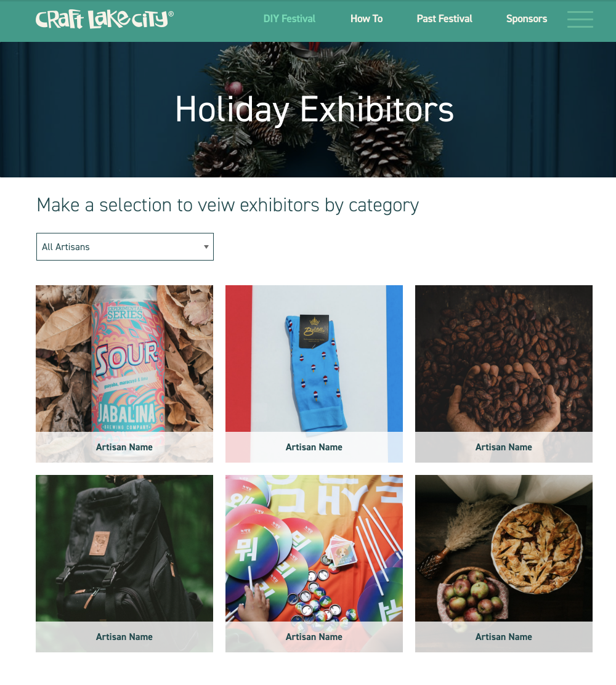Select the Jabalina sour beer can thumbnail
Image resolution: width=616 pixels, height=685 pixels.
click(x=124, y=359)
